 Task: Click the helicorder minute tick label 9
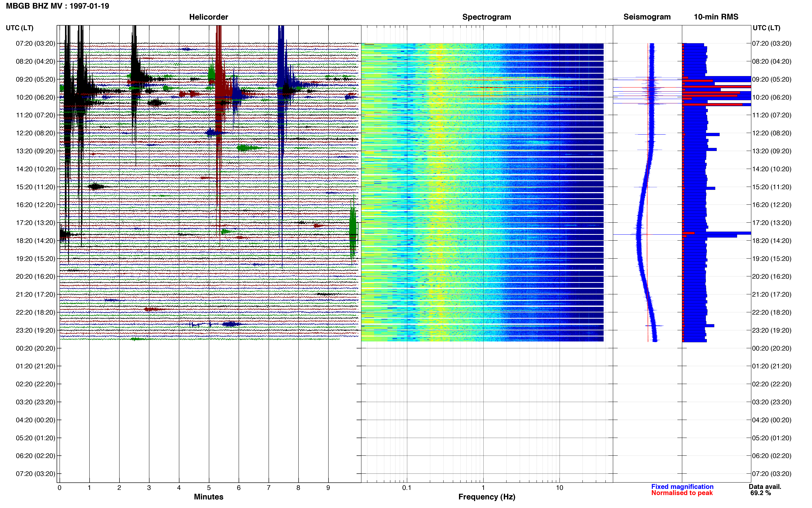point(328,487)
